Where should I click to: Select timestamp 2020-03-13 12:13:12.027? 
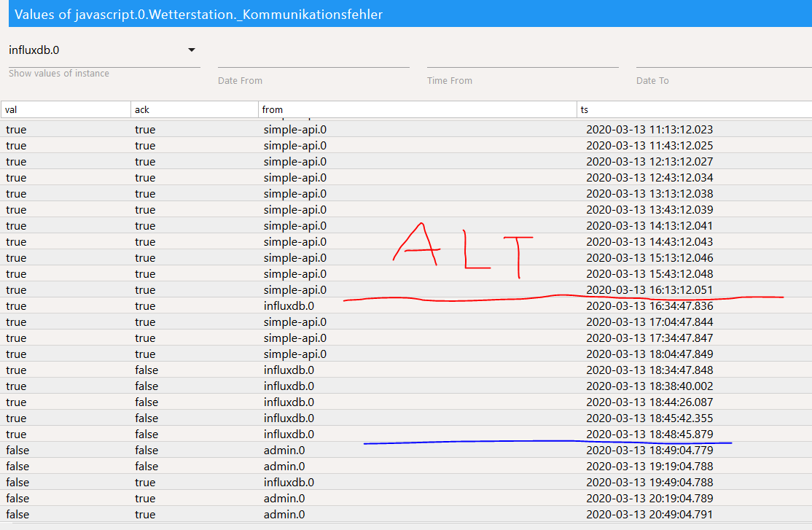point(649,162)
